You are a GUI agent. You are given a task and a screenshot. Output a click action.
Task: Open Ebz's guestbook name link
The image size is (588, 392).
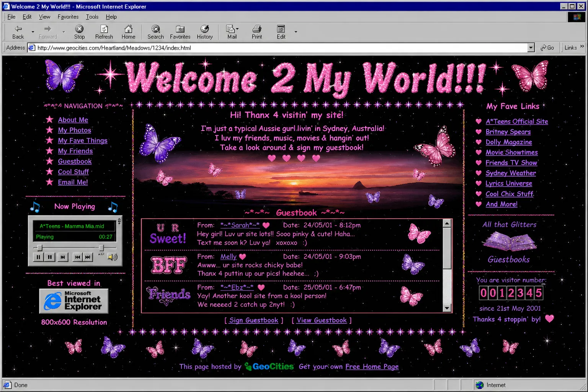click(237, 287)
